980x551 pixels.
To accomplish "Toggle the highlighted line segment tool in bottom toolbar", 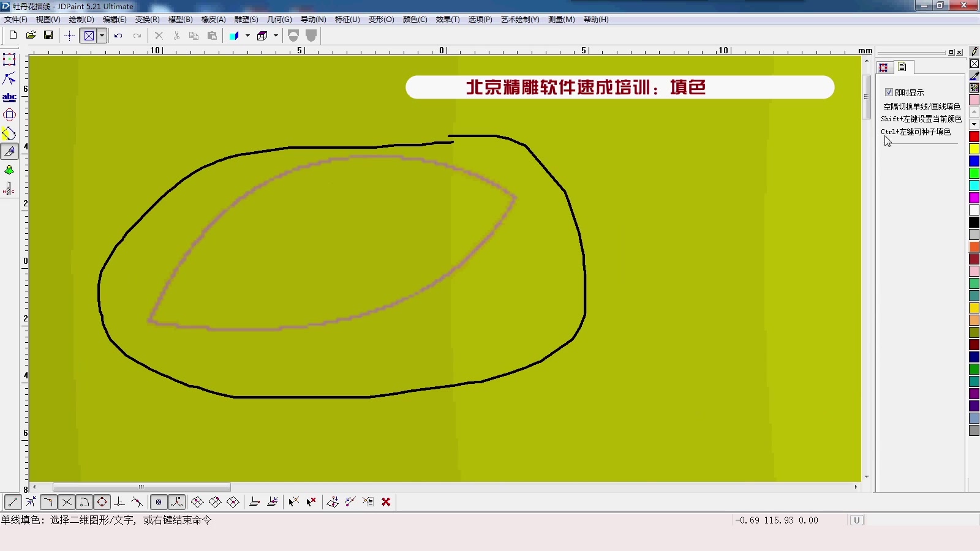I will (x=12, y=502).
